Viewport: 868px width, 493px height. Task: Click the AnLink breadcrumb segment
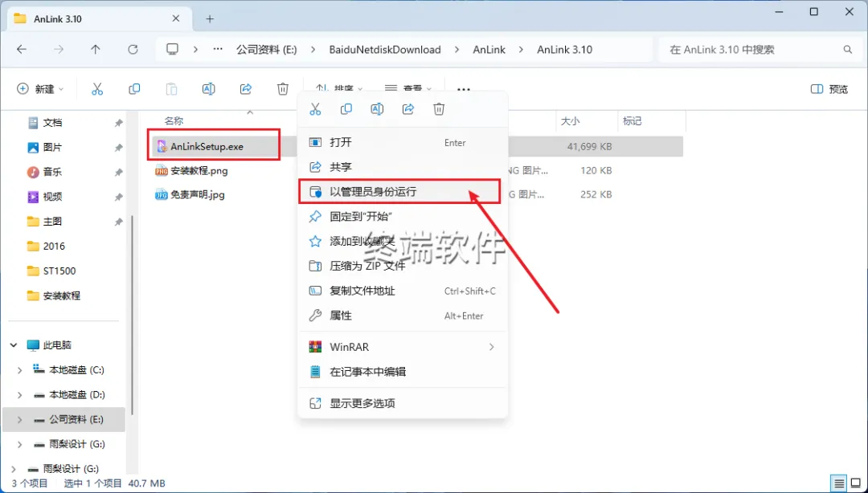coord(489,49)
